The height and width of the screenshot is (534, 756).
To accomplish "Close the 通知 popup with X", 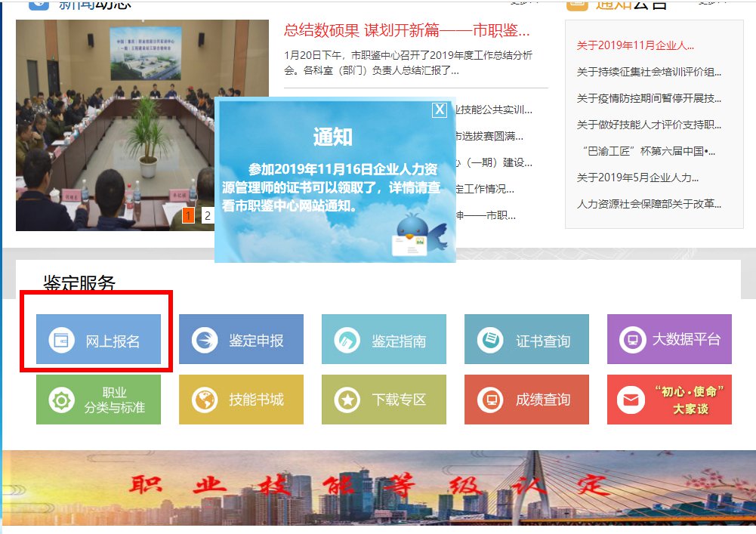I will tap(440, 110).
